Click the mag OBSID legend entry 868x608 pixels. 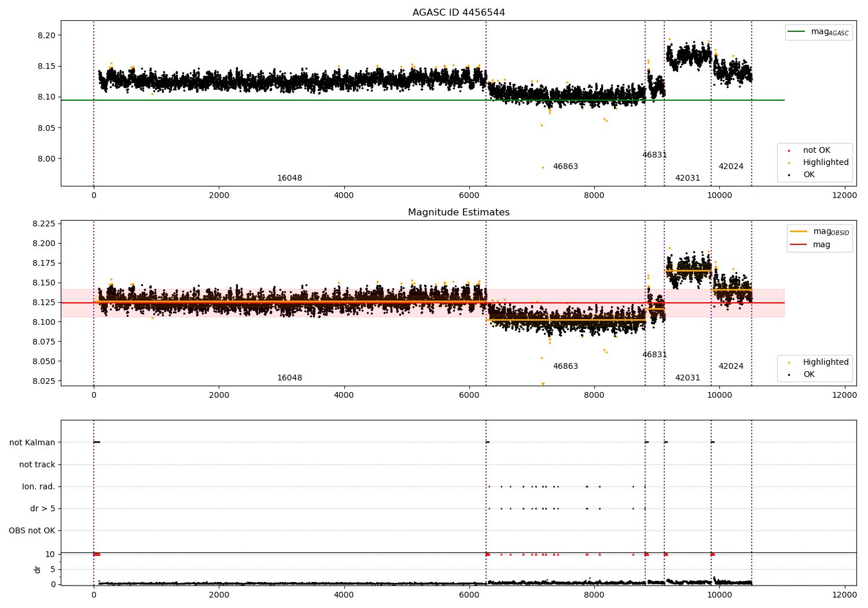click(x=820, y=232)
